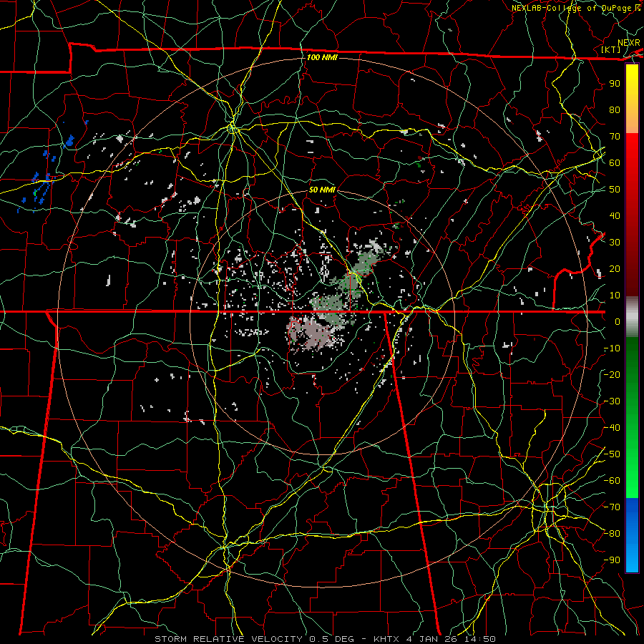Image resolution: width=644 pixels, height=644 pixels.
Task: Click the -50 value on the velocity scale
Action: tap(612, 454)
